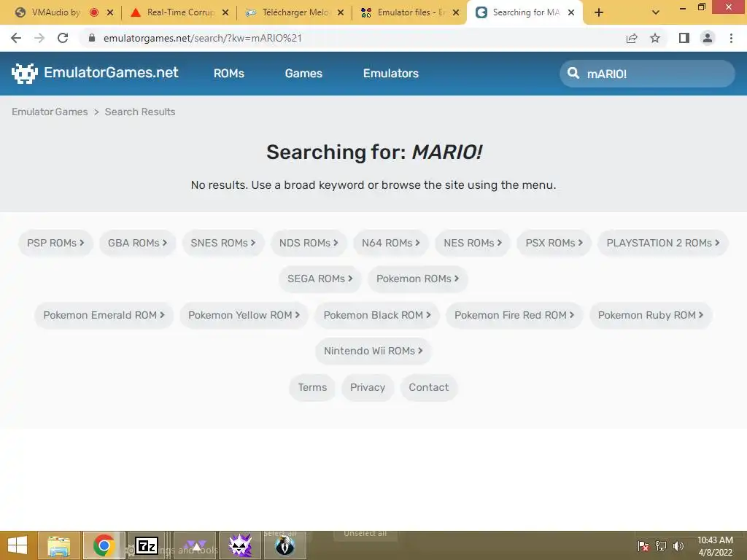747x560 pixels.
Task: Reload the page with refresh icon
Action: point(63,38)
